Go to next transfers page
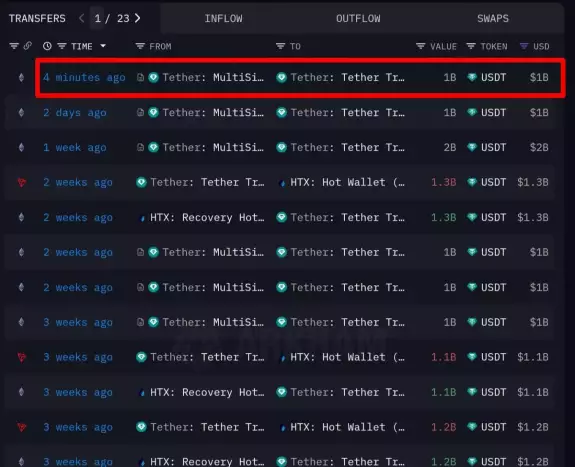 coord(138,18)
